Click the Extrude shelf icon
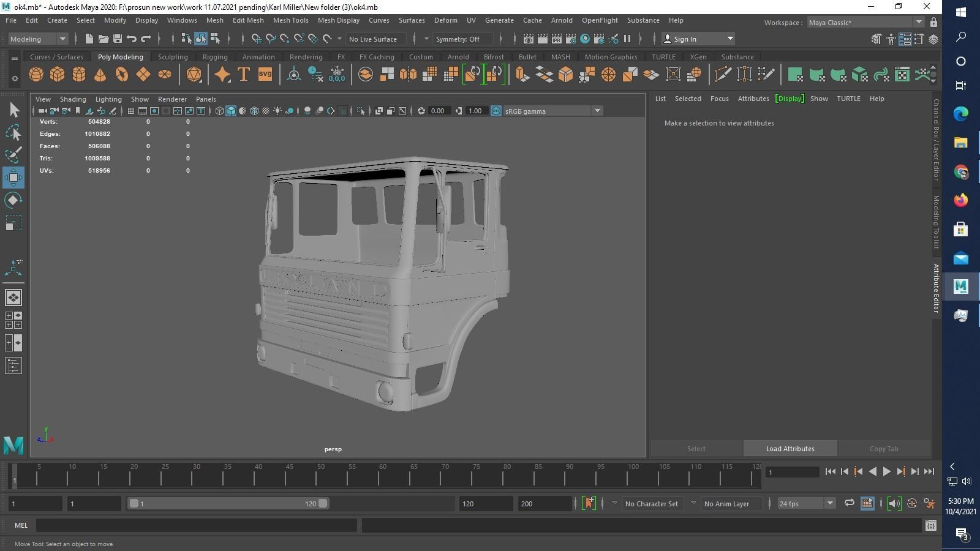Viewport: 980px width, 551px height. [x=522, y=75]
